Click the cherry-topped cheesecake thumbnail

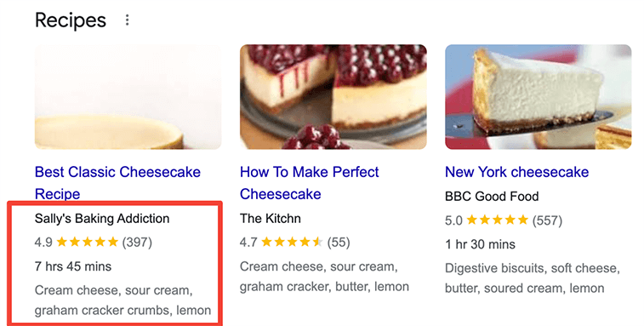coord(333,97)
